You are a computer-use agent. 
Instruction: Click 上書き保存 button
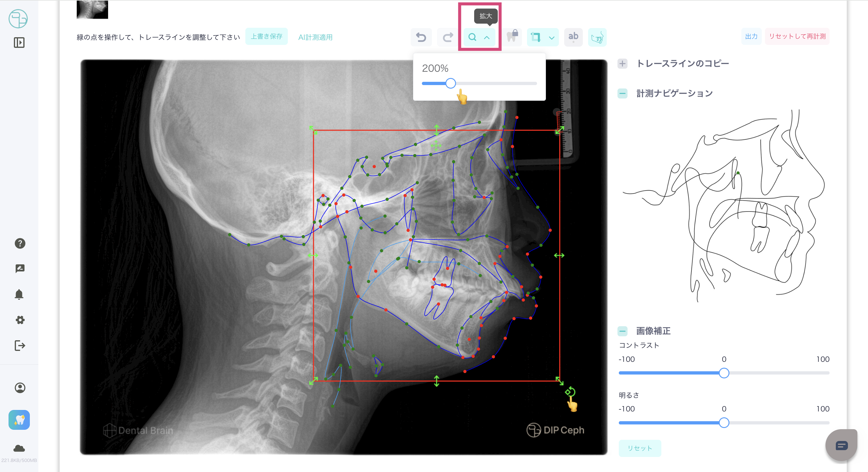266,36
